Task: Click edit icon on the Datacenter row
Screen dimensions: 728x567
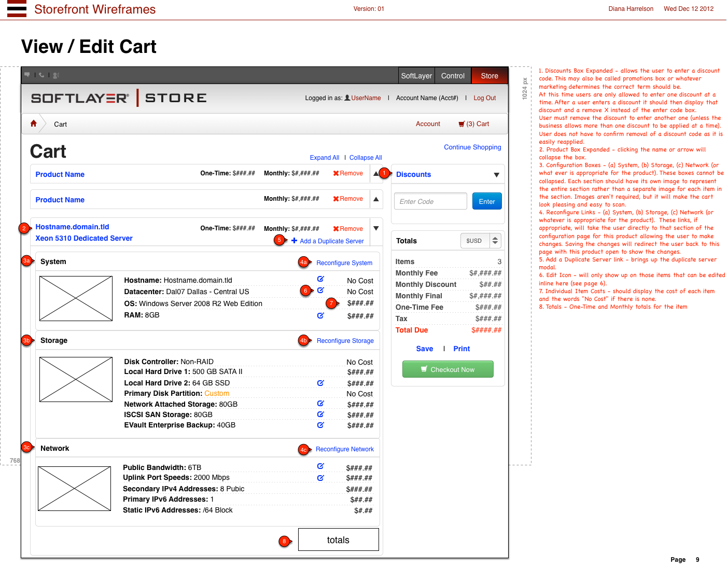Action: pos(320,291)
